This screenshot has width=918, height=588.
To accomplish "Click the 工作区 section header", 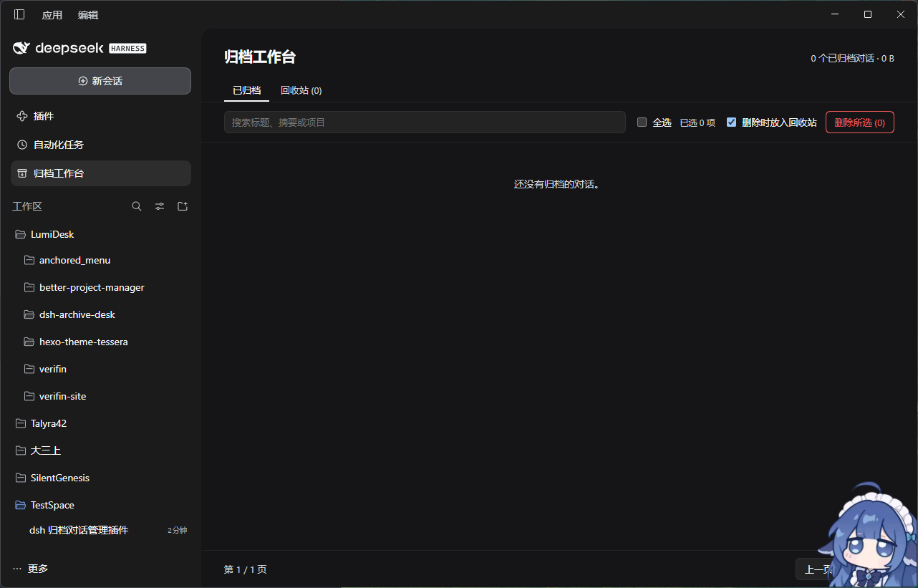I will coord(27,206).
